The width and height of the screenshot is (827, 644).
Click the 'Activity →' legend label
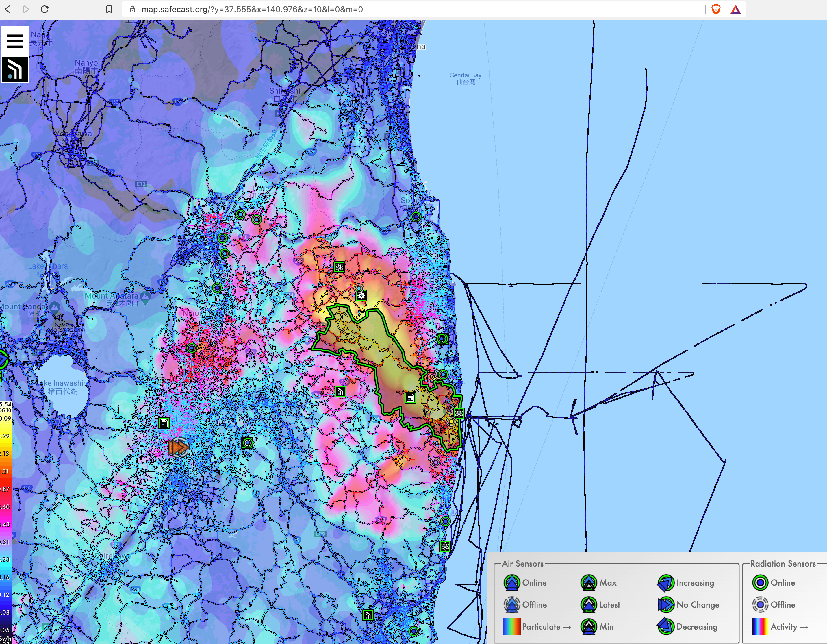click(789, 627)
